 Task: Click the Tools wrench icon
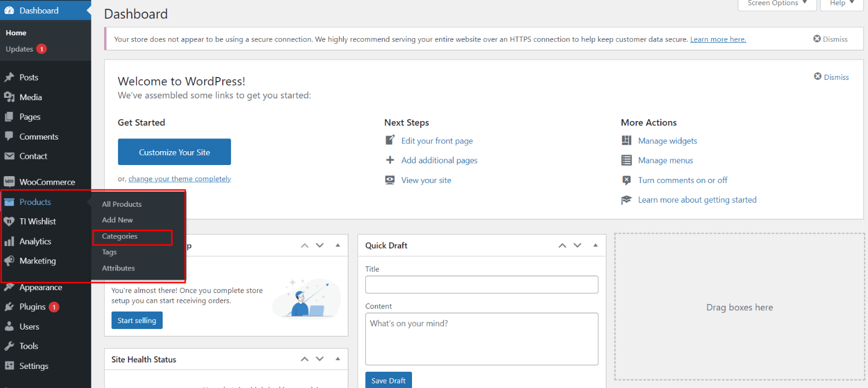9,346
